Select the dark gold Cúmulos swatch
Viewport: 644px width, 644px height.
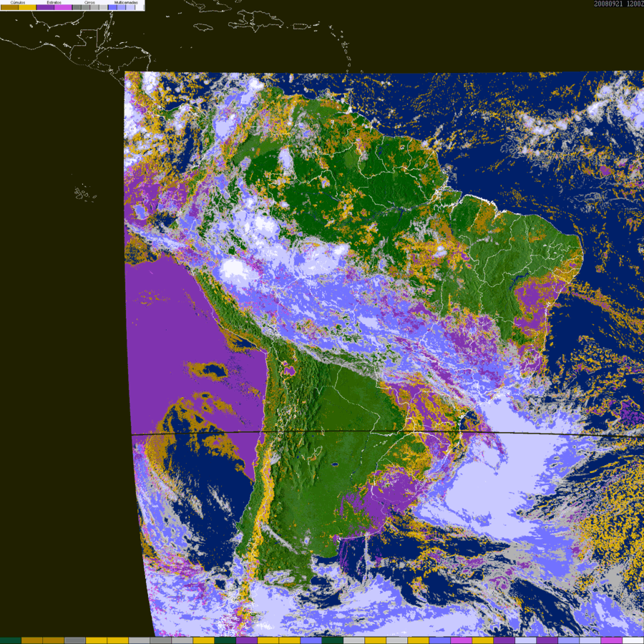tap(9, 7)
